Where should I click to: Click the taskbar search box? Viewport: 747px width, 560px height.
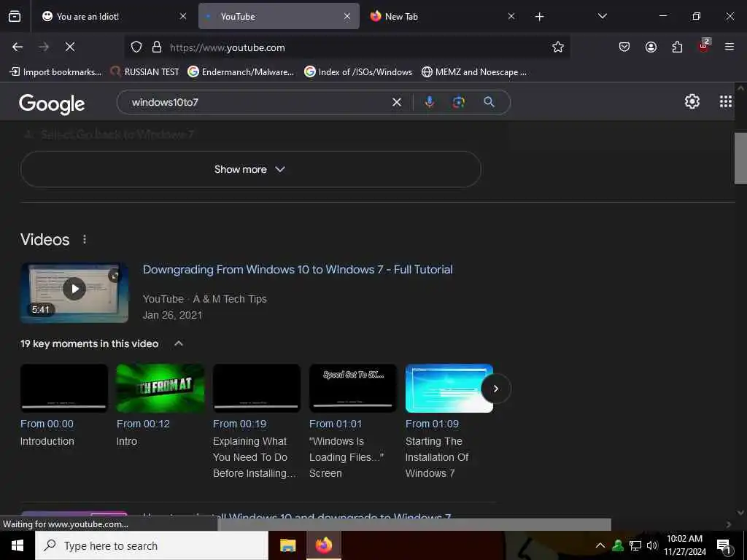(152, 545)
